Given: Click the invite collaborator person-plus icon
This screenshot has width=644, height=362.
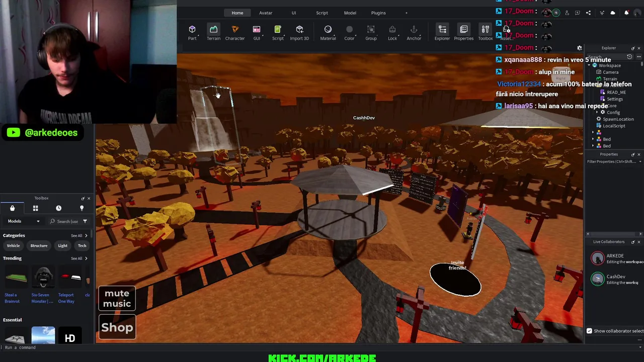Looking at the screenshot, I should click(567, 13).
